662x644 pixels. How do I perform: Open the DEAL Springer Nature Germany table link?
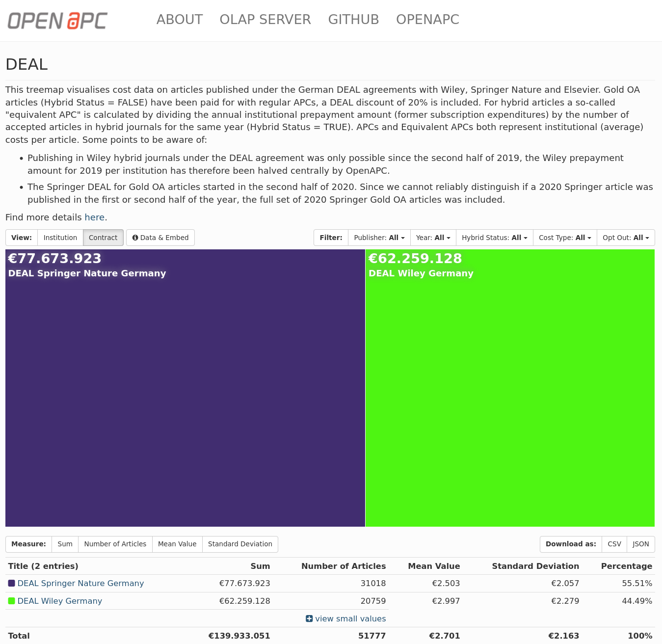click(80, 583)
